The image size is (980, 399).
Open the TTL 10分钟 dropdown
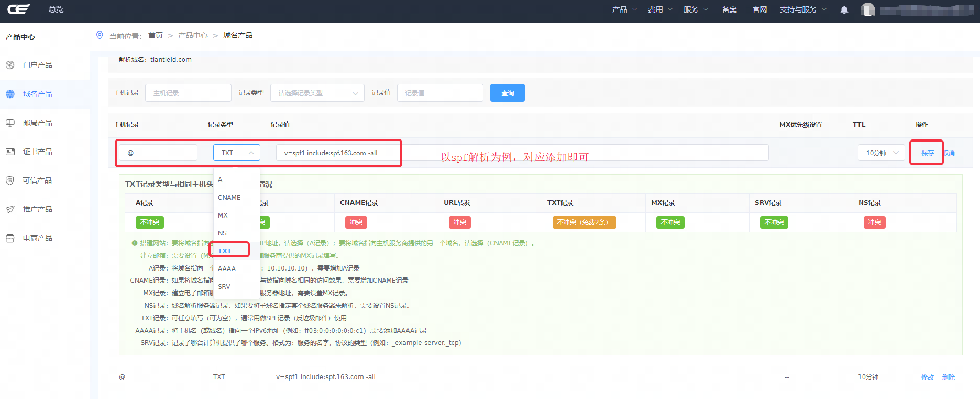click(x=881, y=153)
